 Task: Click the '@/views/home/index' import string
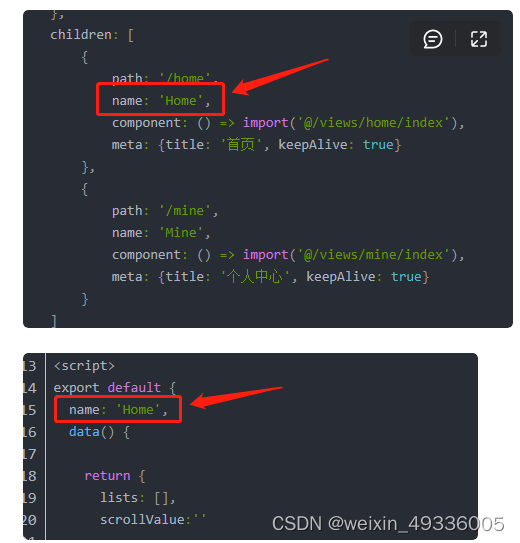374,123
